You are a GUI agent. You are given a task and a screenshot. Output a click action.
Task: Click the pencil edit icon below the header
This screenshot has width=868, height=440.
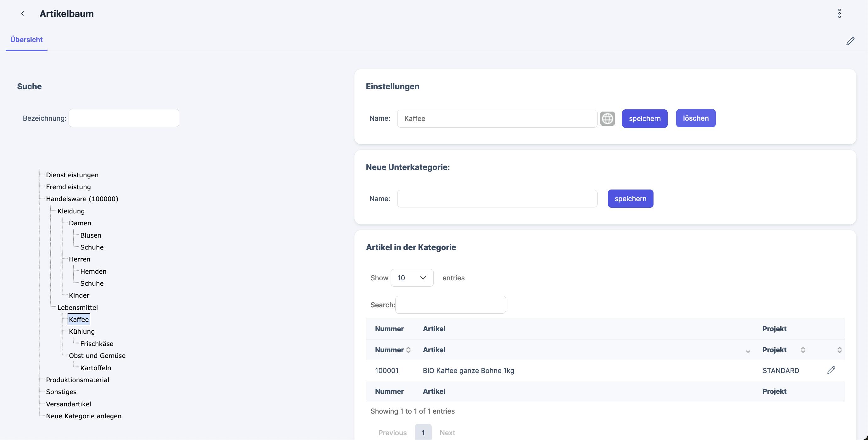coord(850,41)
